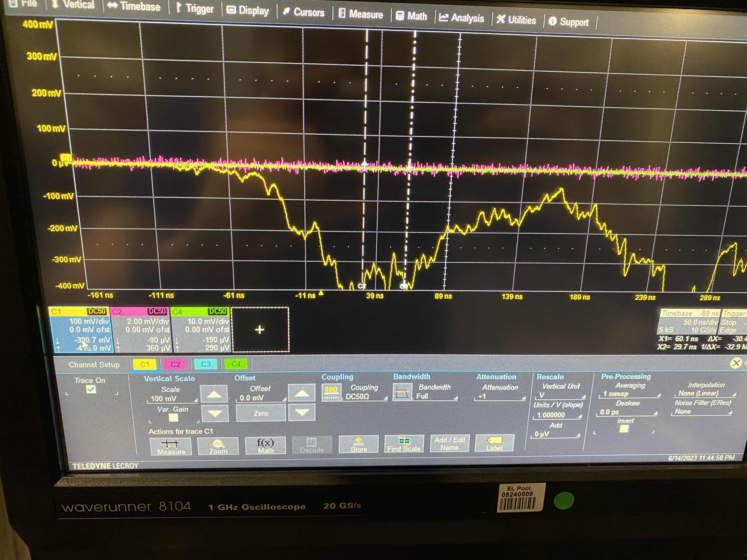747x560 pixels.
Task: Click the trigger position triangle marker
Action: pos(321,293)
